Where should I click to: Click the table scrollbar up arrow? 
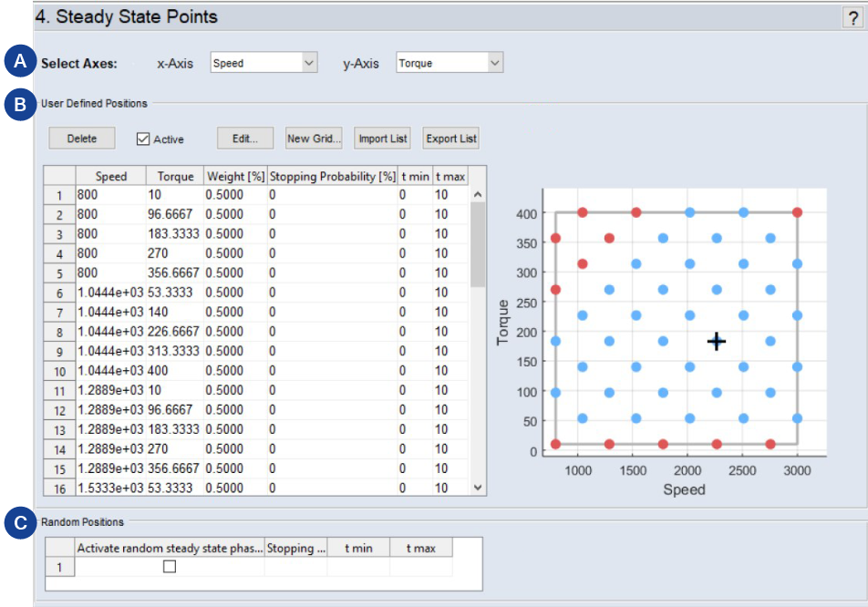click(x=478, y=194)
